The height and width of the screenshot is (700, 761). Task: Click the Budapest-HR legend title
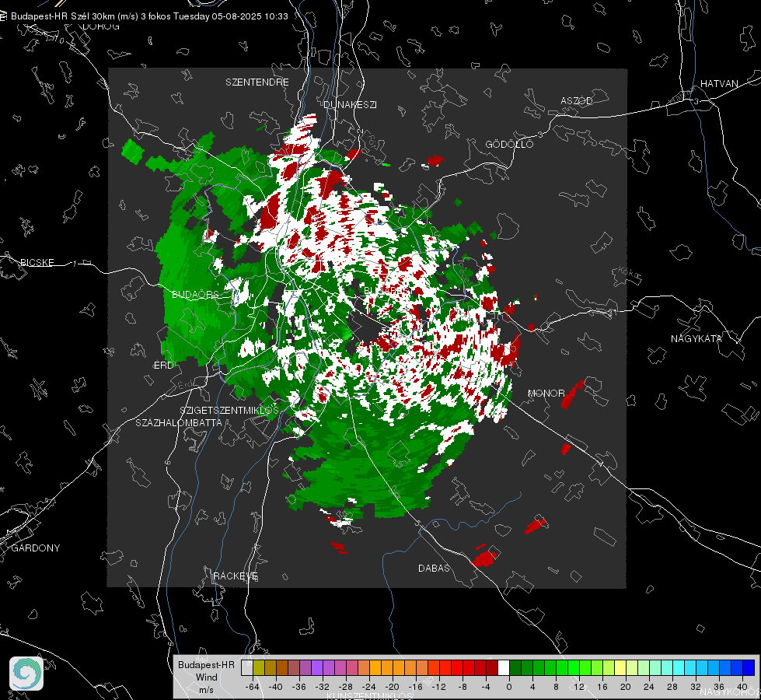206,664
